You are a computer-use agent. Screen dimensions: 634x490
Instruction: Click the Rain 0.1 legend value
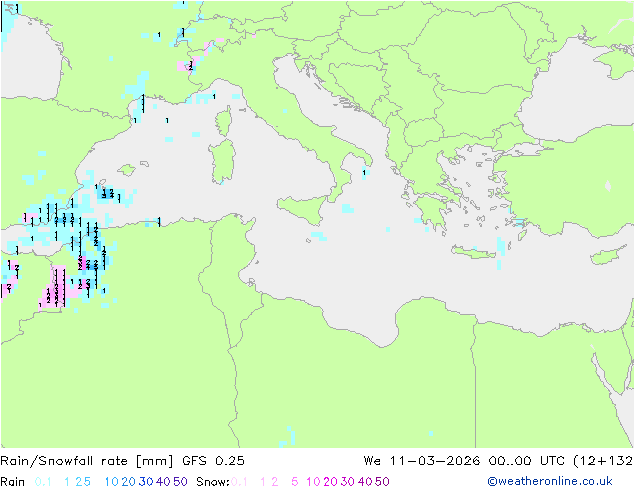click(x=43, y=482)
